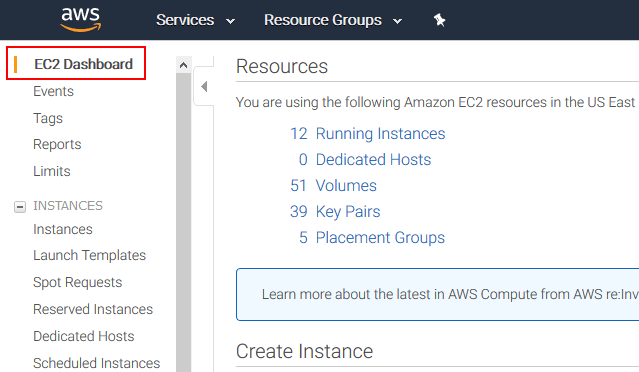The height and width of the screenshot is (372, 639).
Task: Open the 12 Running Instances link
Action: (368, 134)
